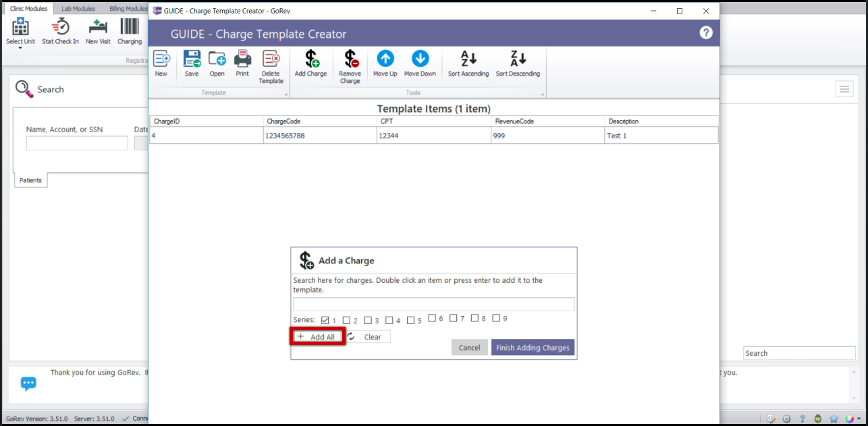Click the color wheel theme icon
This screenshot has width=868, height=426.
pyautogui.click(x=850, y=419)
